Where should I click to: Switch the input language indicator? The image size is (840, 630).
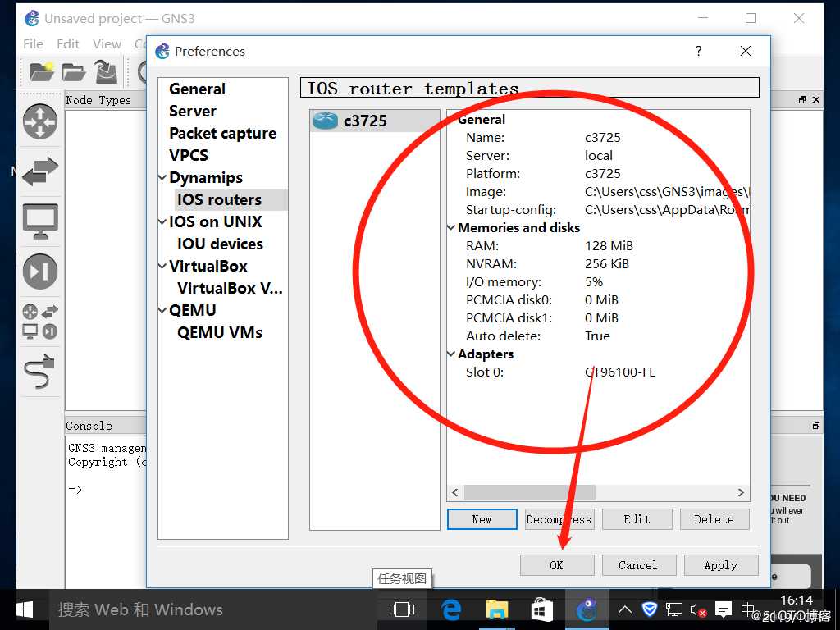748,609
